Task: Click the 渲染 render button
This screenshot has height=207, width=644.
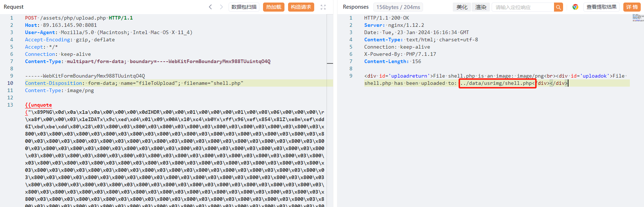Action: click(481, 7)
